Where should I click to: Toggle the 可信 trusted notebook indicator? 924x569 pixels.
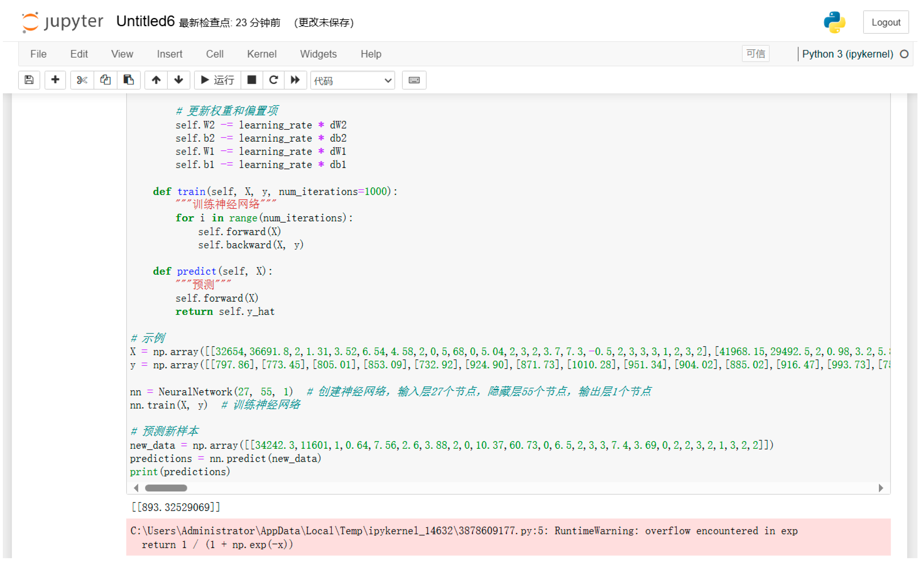[755, 54]
